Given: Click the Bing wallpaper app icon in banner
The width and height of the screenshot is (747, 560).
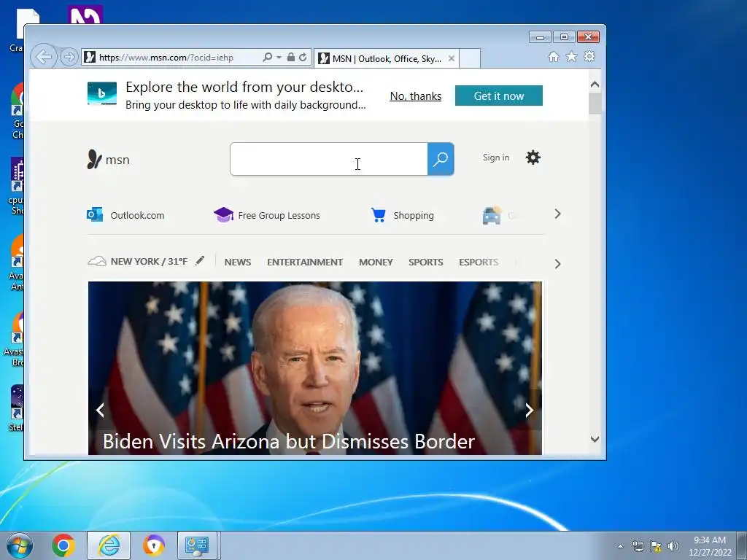Looking at the screenshot, I should pyautogui.click(x=102, y=93).
